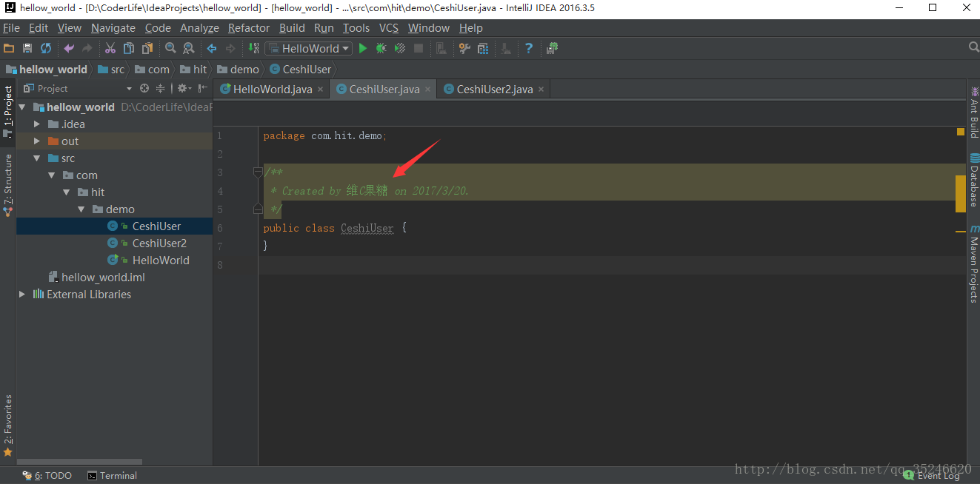The width and height of the screenshot is (980, 484).
Task: Open the Navigate menu
Action: click(113, 28)
